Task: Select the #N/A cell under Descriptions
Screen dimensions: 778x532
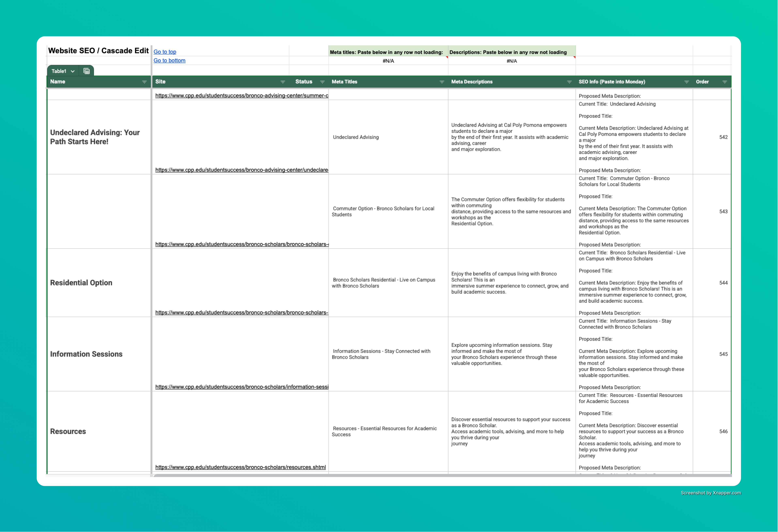Action: [x=512, y=61]
